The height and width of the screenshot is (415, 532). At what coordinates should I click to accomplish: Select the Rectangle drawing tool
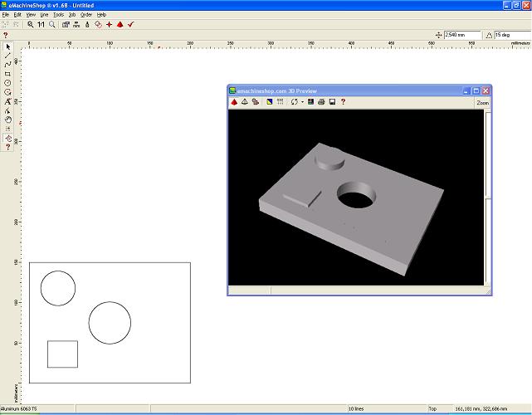point(8,73)
